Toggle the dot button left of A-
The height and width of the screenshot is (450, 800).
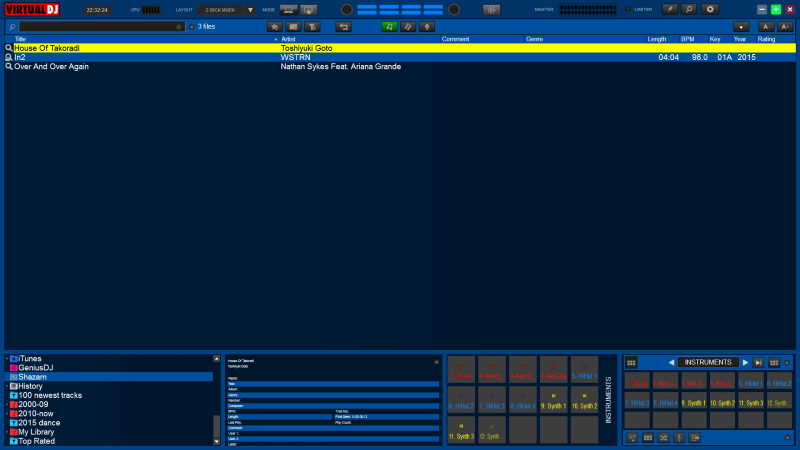(x=741, y=27)
